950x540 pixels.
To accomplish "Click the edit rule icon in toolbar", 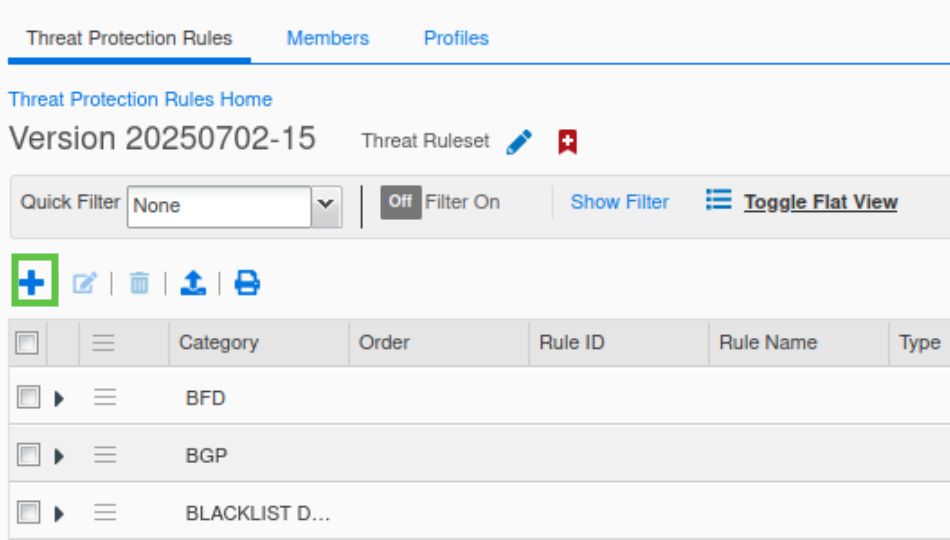I will (85, 284).
